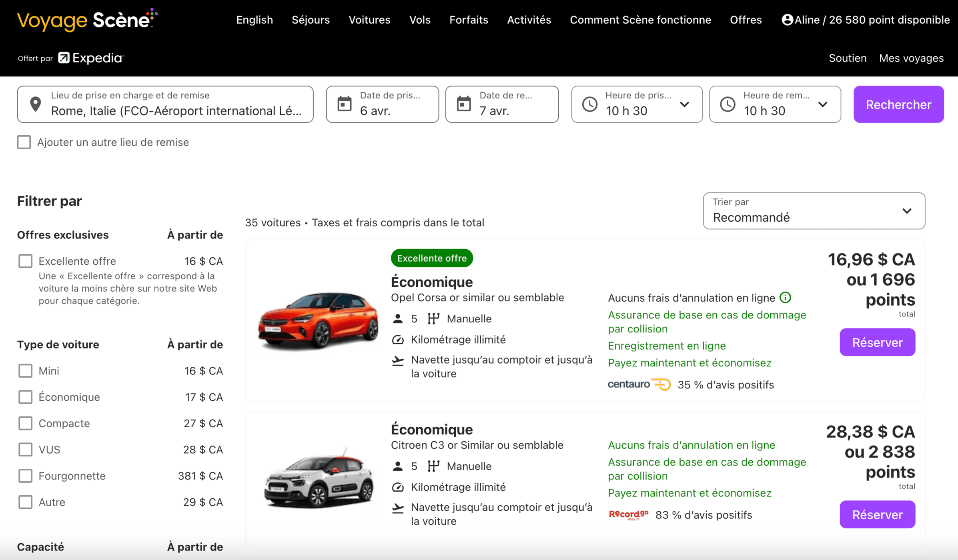Edit the Rome pickup location field
Image resolution: width=958 pixels, height=560 pixels.
pyautogui.click(x=165, y=104)
